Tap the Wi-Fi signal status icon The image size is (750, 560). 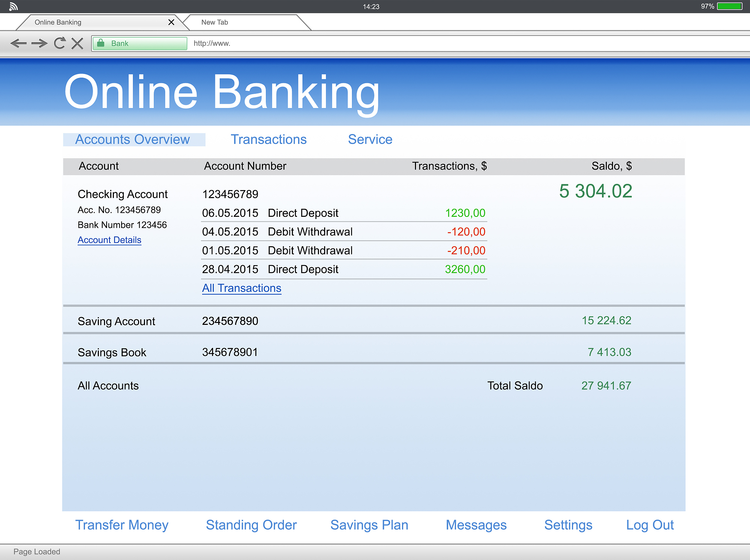(x=13, y=7)
